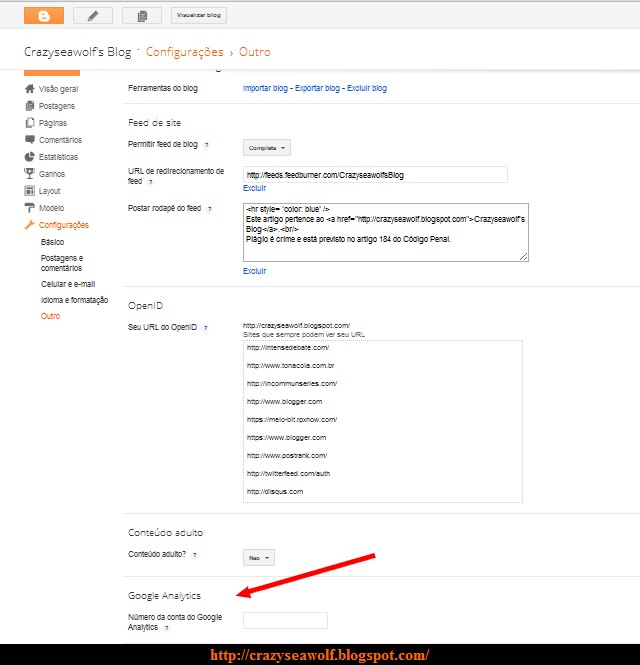This screenshot has height=665, width=640.
Task: Select Celular e e-mail settings subitem
Action: point(68,284)
